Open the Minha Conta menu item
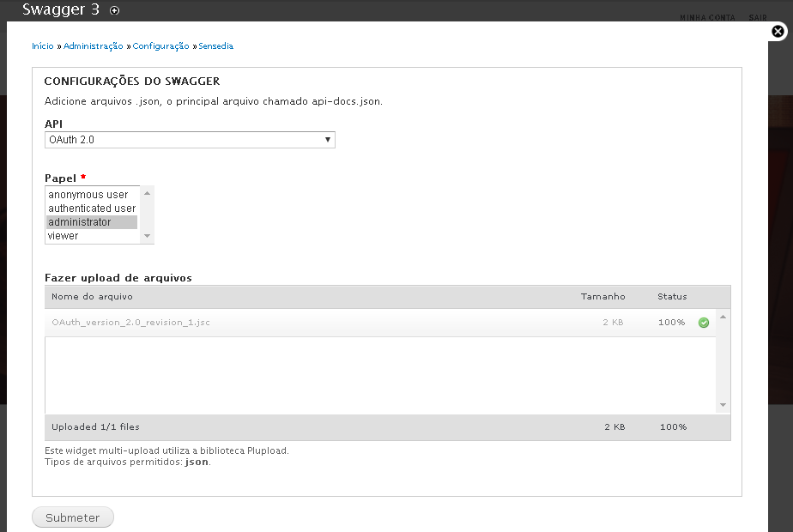The height and width of the screenshot is (532, 793). (707, 18)
